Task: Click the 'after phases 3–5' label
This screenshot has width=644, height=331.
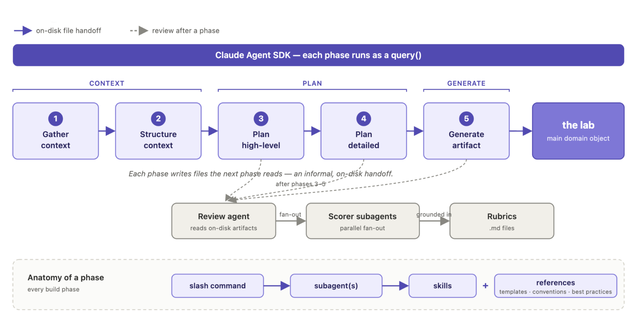Action: [x=301, y=184]
